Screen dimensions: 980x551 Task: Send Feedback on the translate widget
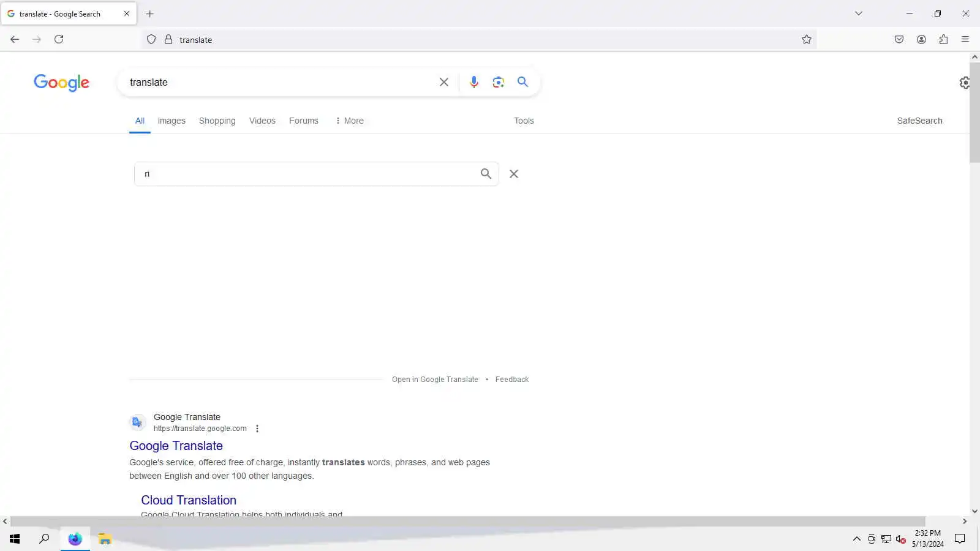(512, 380)
